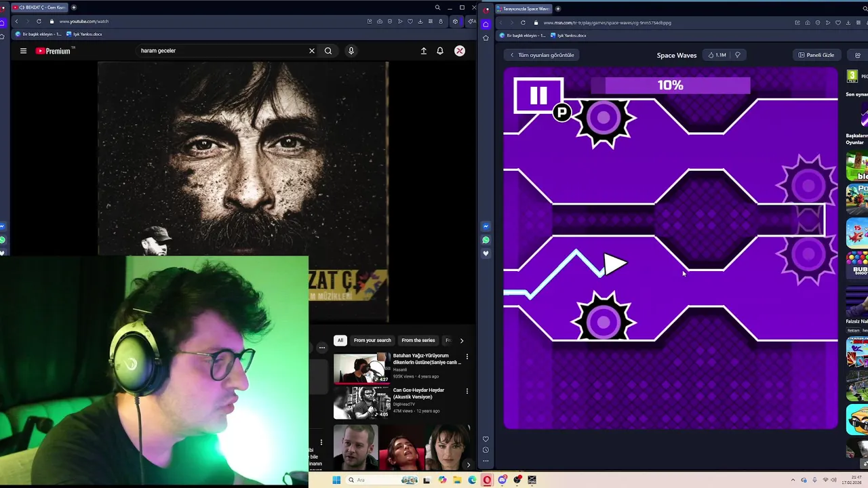This screenshot has width=868, height=488.
Task: Clear the 'haram geceler' search text
Action: (x=312, y=51)
